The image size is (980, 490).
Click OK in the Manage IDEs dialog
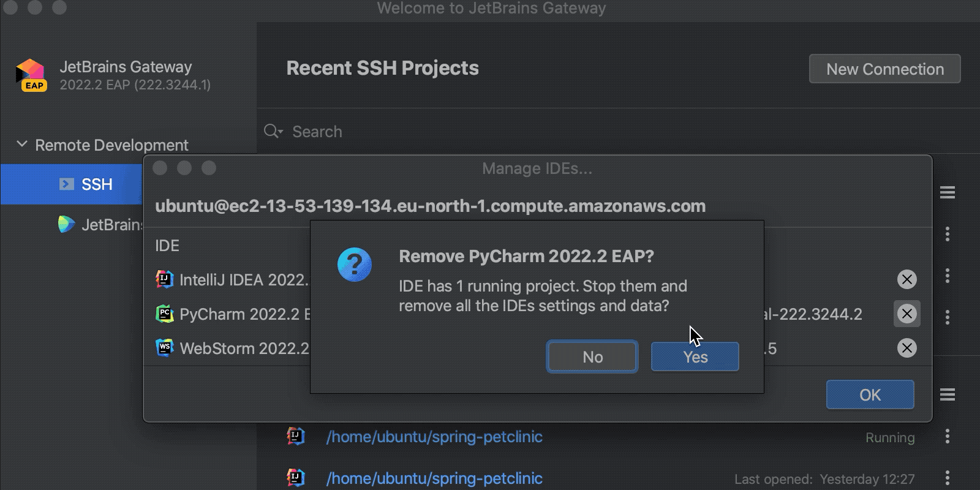[870, 394]
